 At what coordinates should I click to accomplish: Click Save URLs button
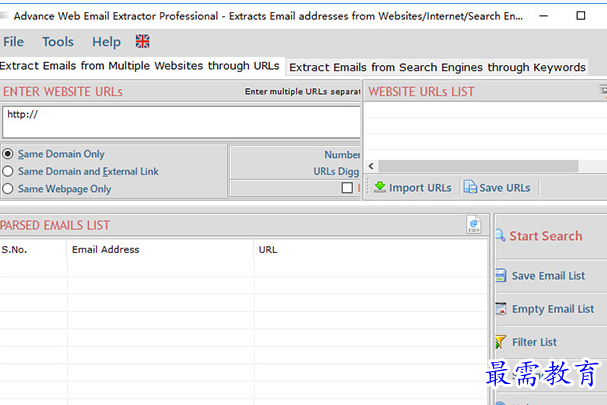tap(497, 187)
